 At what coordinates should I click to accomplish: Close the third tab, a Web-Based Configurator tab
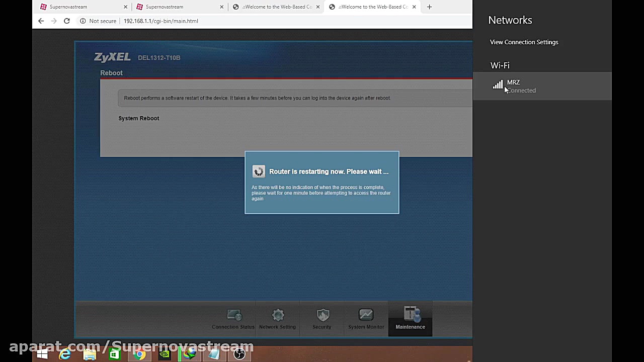pos(317,7)
